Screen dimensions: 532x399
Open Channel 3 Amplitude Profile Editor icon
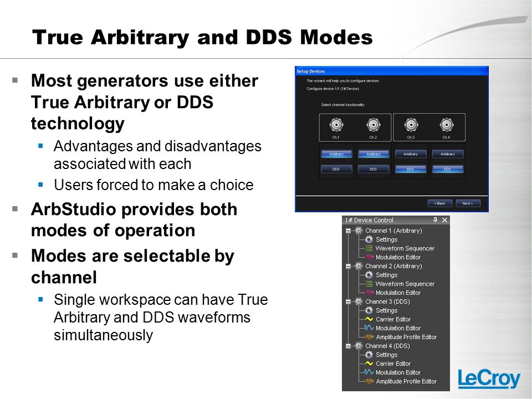[369, 337]
